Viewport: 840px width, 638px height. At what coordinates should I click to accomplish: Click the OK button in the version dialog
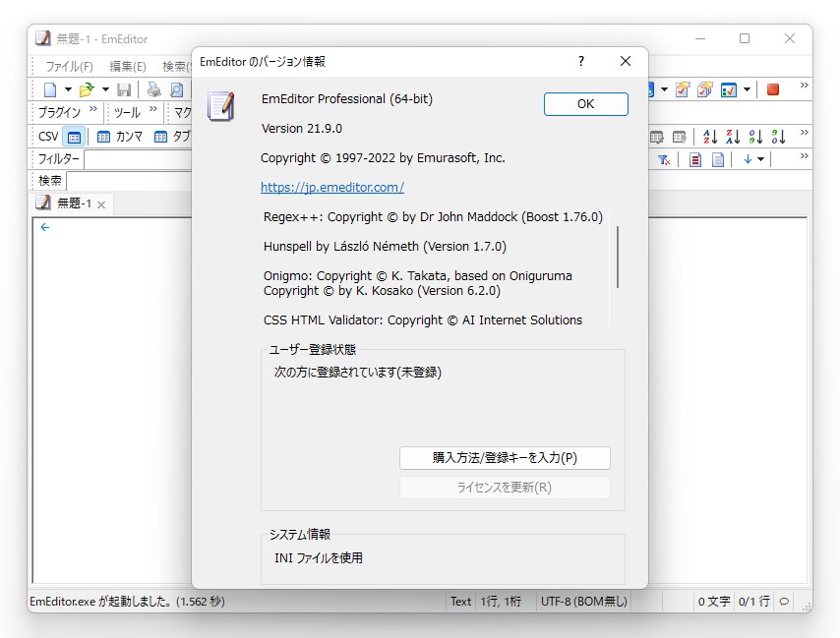(585, 103)
